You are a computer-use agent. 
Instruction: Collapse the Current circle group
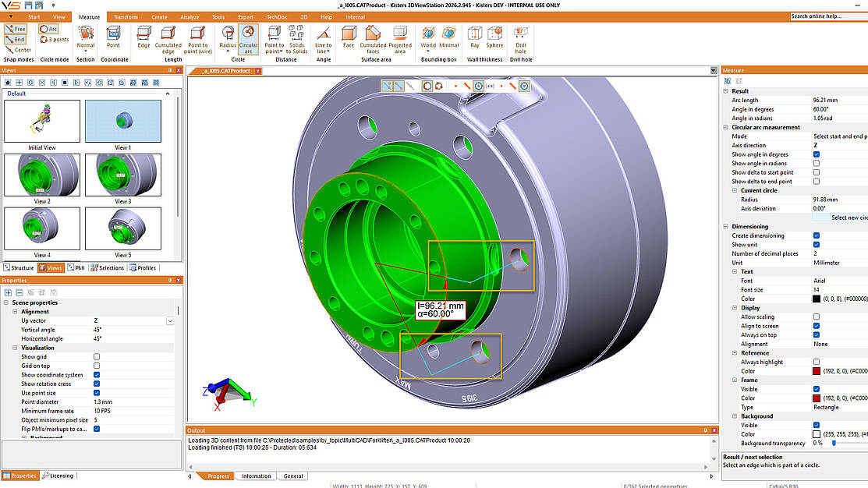pyautogui.click(x=735, y=190)
